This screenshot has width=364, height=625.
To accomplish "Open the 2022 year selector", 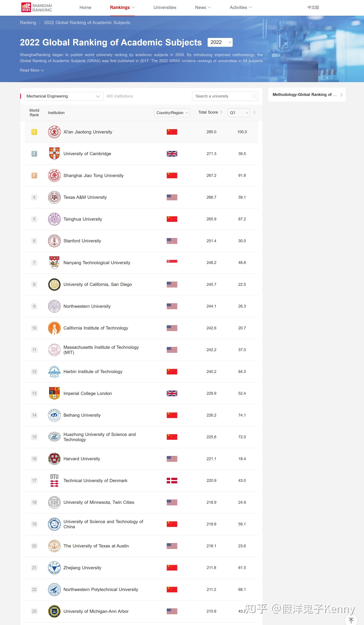I will [x=220, y=42].
